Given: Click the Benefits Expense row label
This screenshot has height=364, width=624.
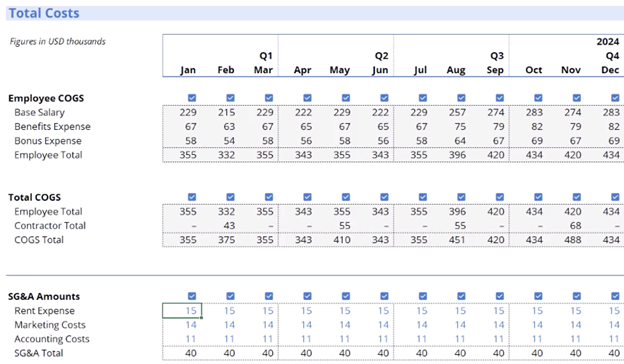Looking at the screenshot, I should (x=53, y=127).
